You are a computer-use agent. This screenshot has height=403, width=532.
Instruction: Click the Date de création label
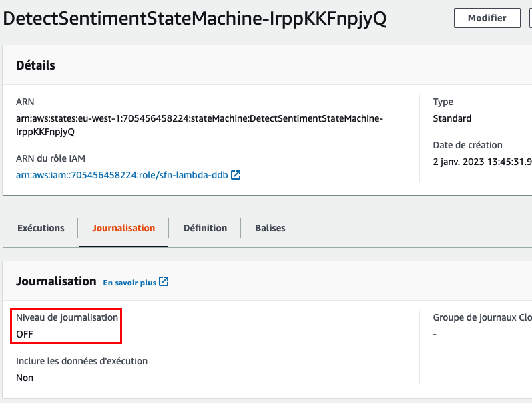(467, 145)
